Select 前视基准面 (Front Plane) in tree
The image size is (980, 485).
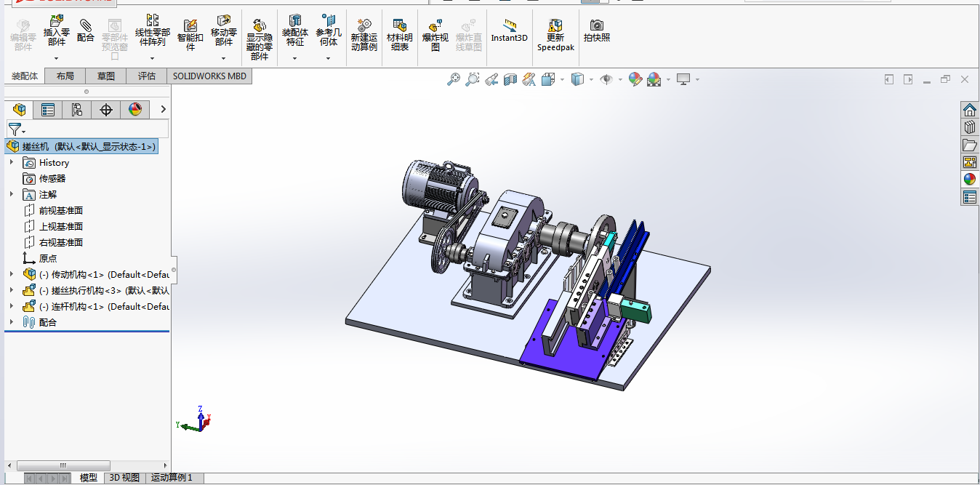(x=61, y=210)
